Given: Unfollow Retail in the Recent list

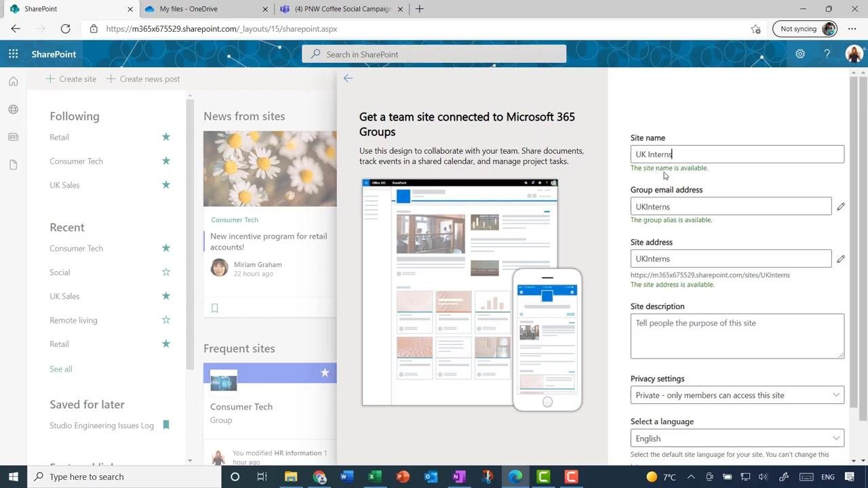Looking at the screenshot, I should pos(165,344).
